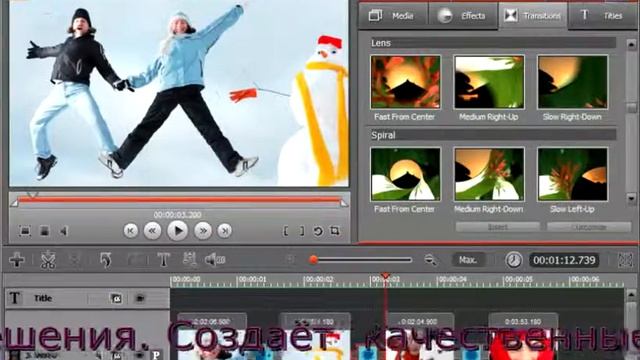
Task: Open the Titles tab
Action: [604, 16]
